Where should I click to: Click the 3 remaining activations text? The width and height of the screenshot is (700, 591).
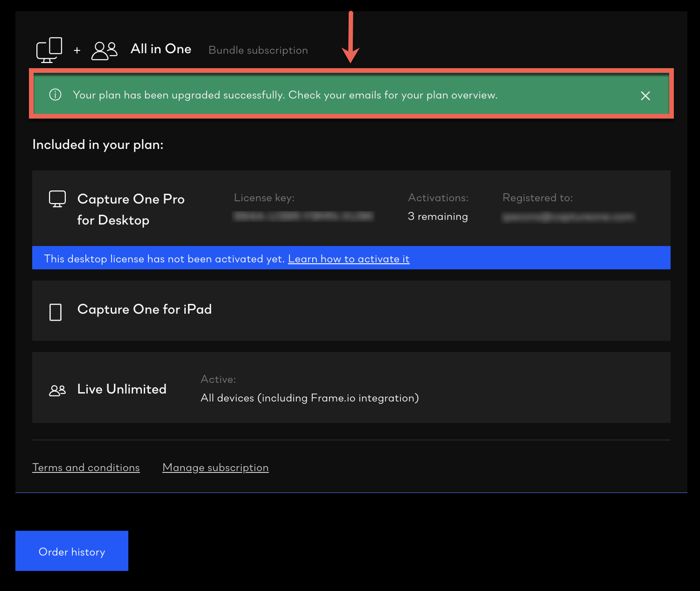(x=438, y=217)
